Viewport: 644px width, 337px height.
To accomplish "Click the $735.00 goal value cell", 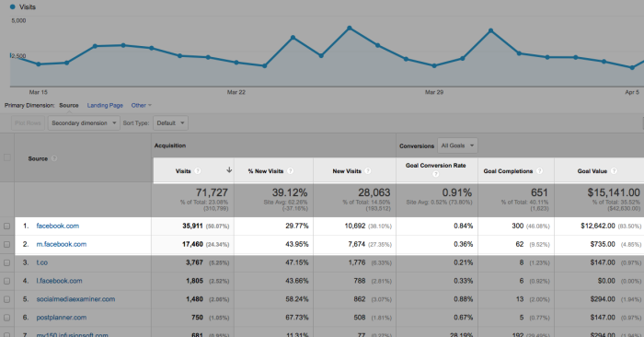I will (x=603, y=244).
